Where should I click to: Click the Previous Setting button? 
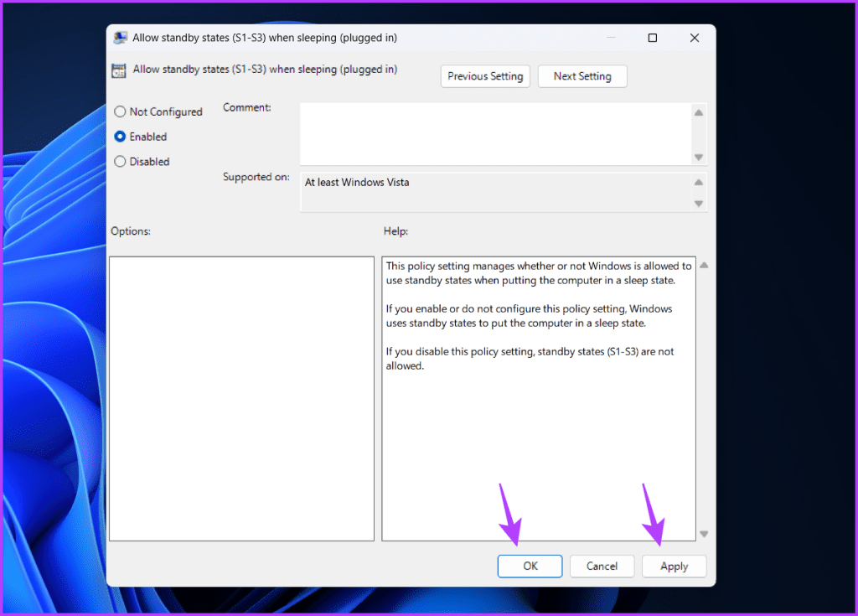point(485,76)
